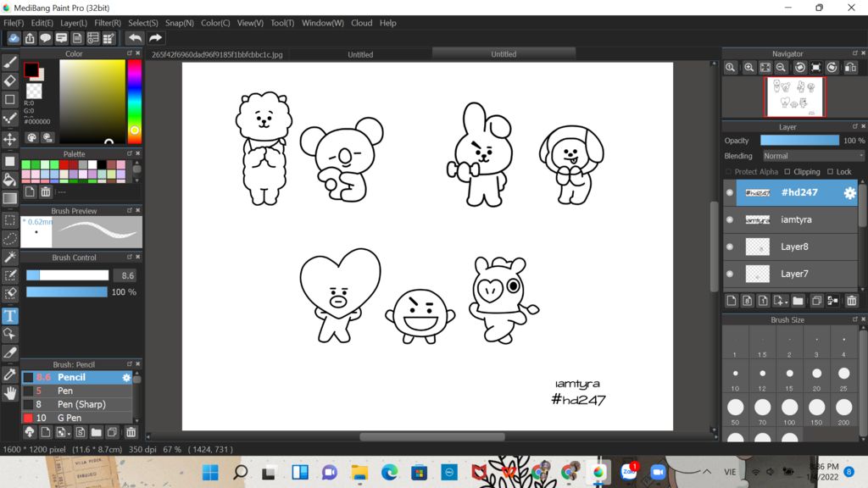Select the rectangular Select tool
The image size is (868, 488).
click(x=10, y=220)
